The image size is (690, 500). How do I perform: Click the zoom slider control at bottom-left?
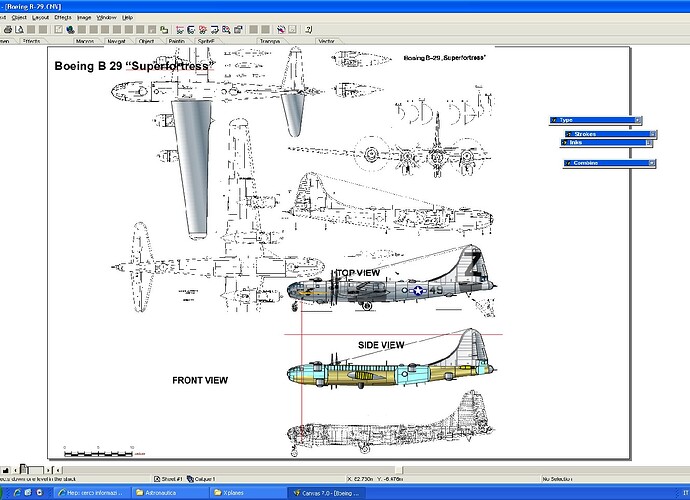(31, 470)
